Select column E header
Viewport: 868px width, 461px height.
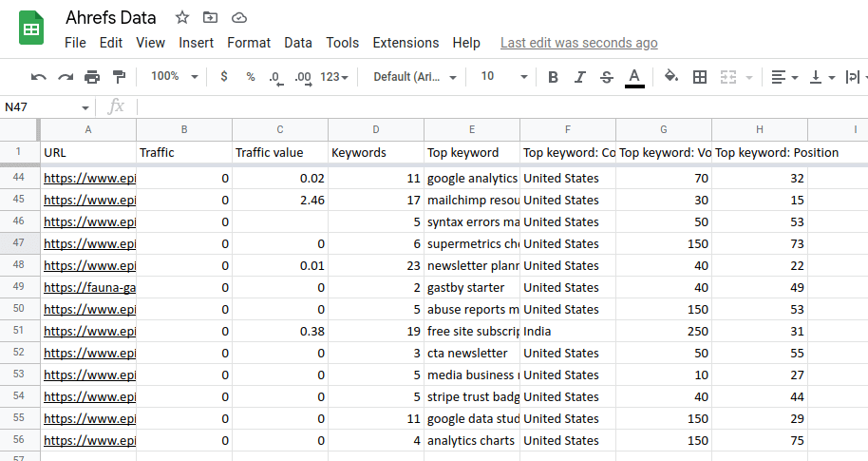(x=472, y=129)
